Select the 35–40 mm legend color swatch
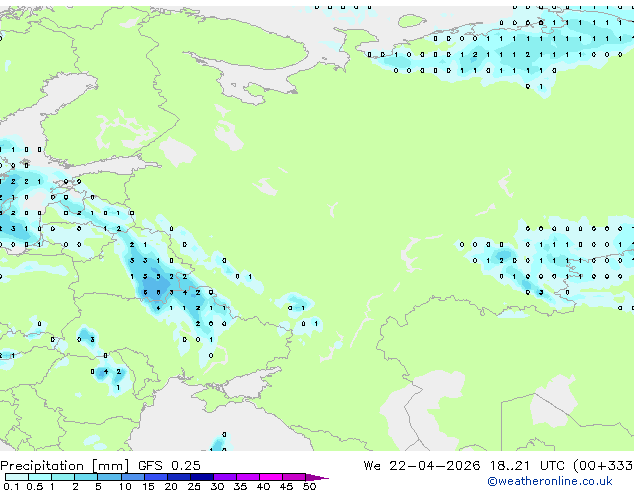The image size is (634, 490). pos(247,477)
